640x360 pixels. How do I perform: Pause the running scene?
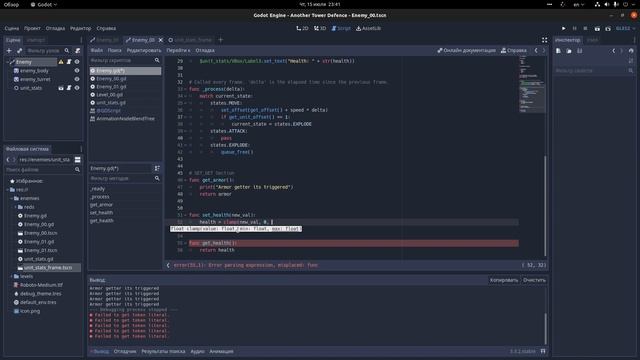574,29
